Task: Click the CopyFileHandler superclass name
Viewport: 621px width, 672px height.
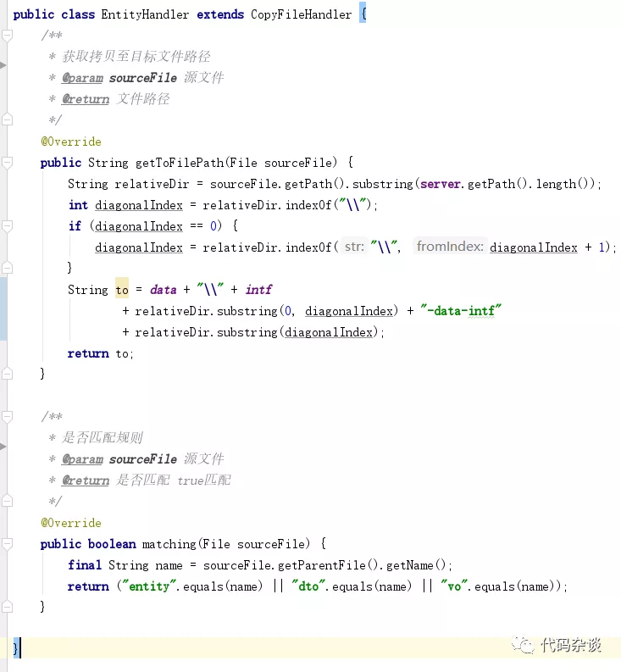Action: (301, 14)
